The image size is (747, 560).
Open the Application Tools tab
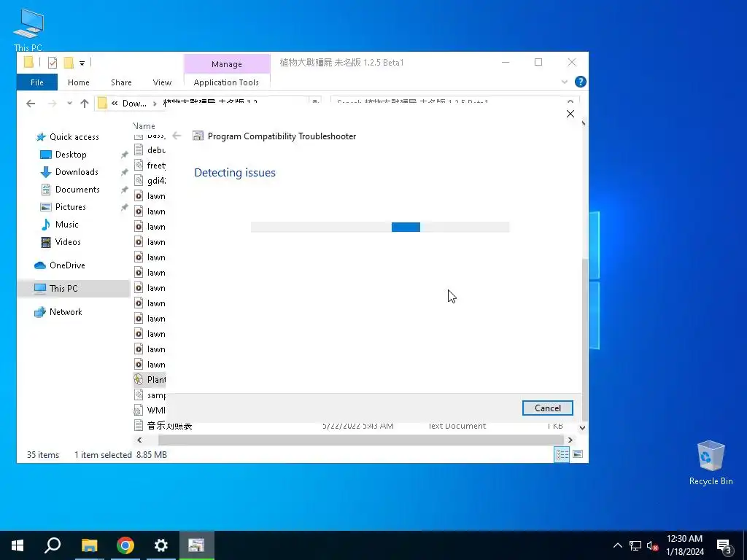[226, 82]
